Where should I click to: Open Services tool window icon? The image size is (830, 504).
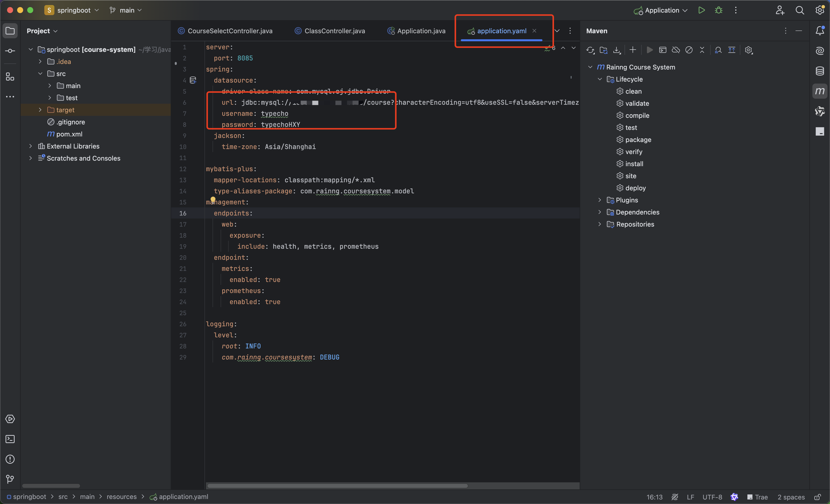10,419
